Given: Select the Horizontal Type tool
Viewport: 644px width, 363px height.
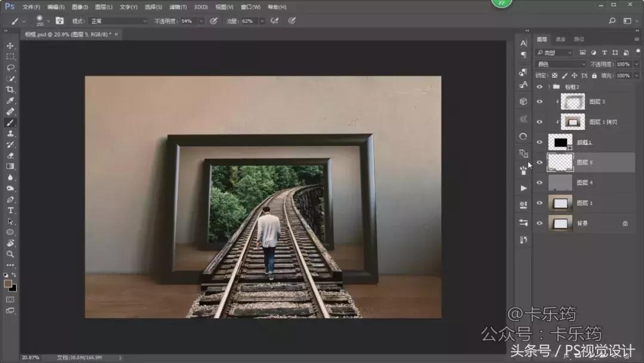Looking at the screenshot, I should (10, 210).
